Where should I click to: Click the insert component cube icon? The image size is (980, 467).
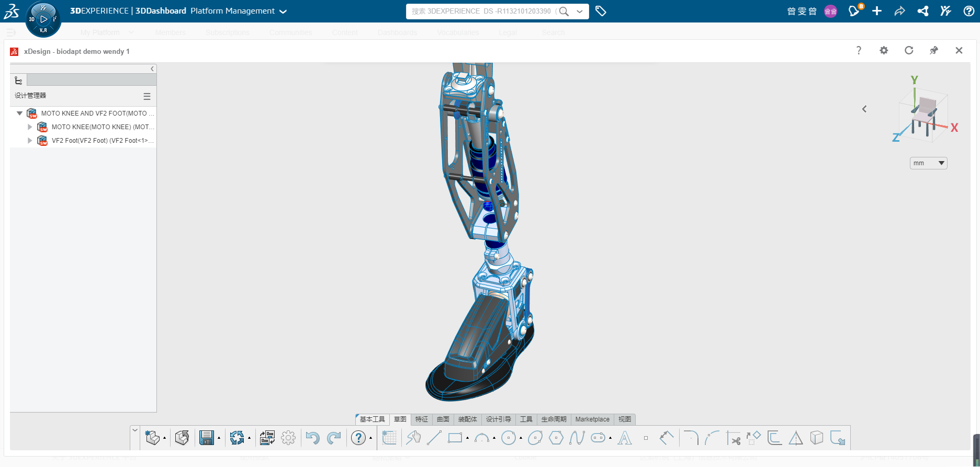click(x=182, y=438)
